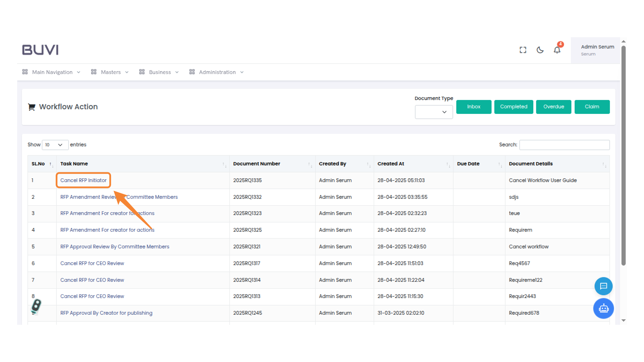Expand the Administration menu
Image resolution: width=644 pixels, height=362 pixels.
click(217, 72)
